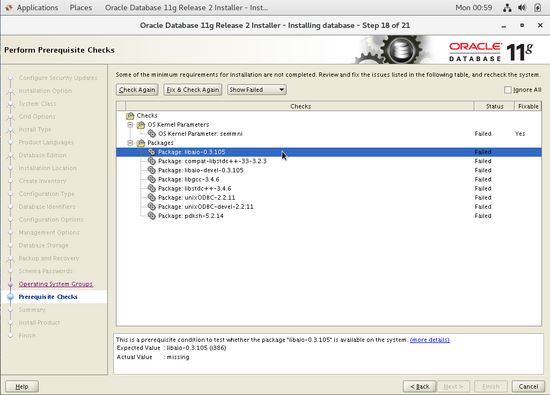
Task: Enable the Ignore All checkbox
Action: pyautogui.click(x=508, y=90)
